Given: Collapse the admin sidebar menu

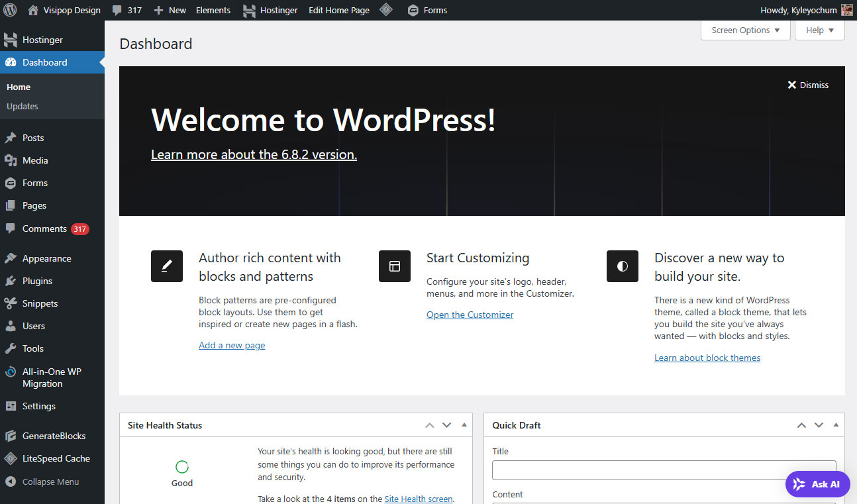Looking at the screenshot, I should point(50,481).
